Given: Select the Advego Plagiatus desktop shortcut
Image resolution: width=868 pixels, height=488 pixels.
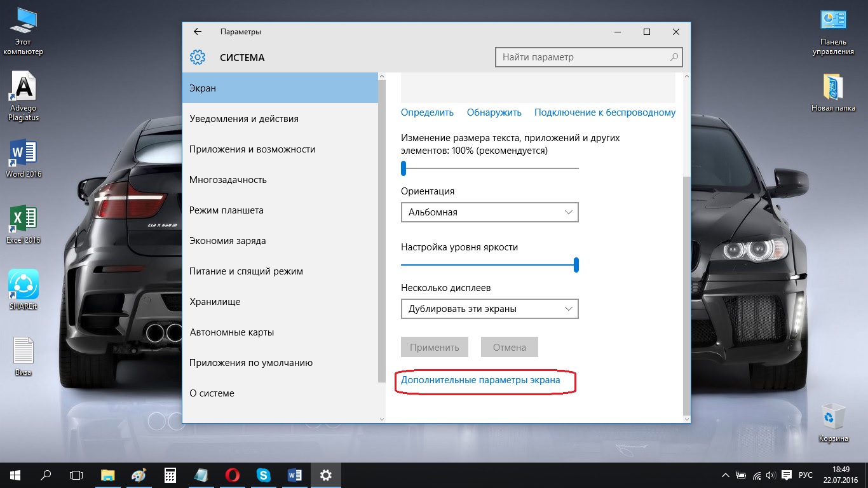Looking at the screenshot, I should (23, 96).
